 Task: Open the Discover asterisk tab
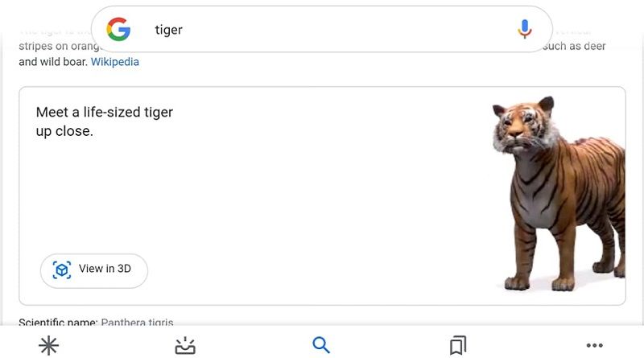click(48, 345)
